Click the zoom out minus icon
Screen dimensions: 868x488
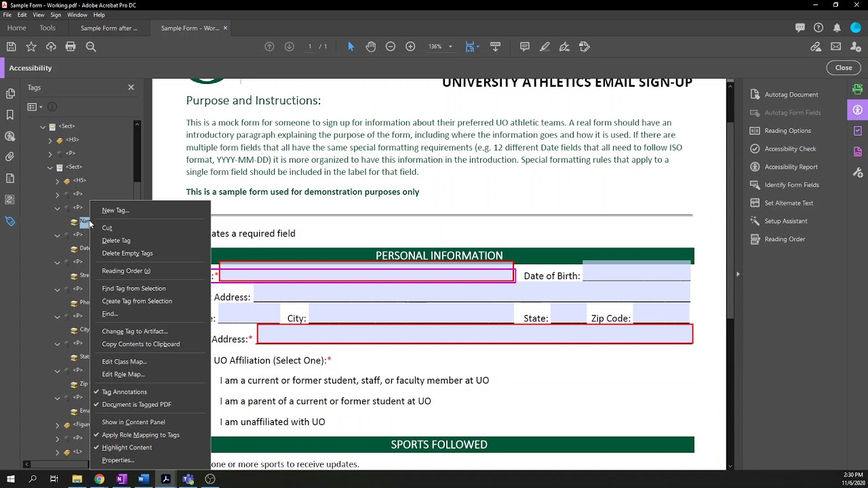click(391, 47)
